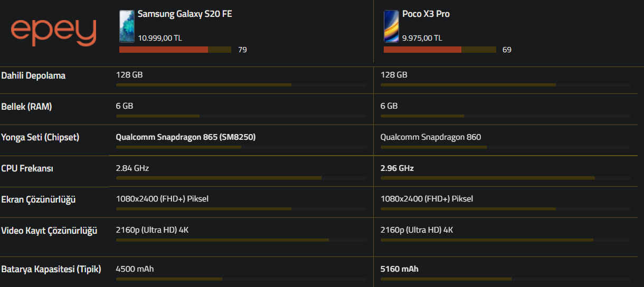Open the Poco X3 Pro title link
644x287 pixels.
click(425, 14)
